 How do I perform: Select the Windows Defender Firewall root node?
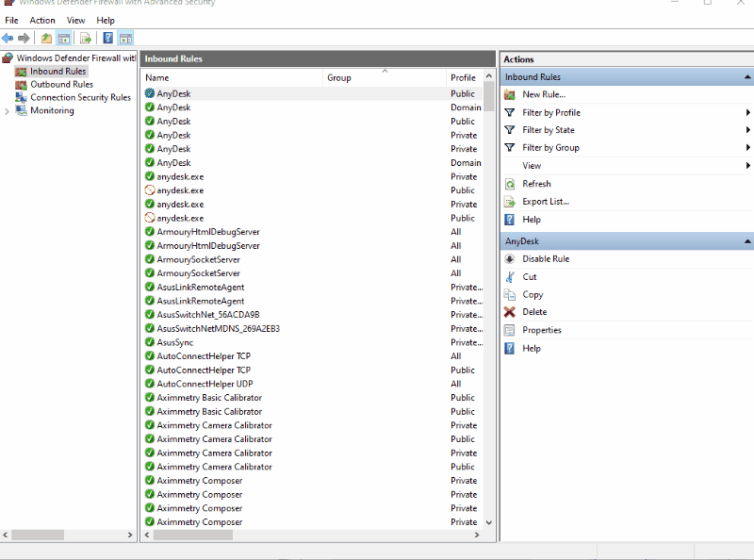76,58
